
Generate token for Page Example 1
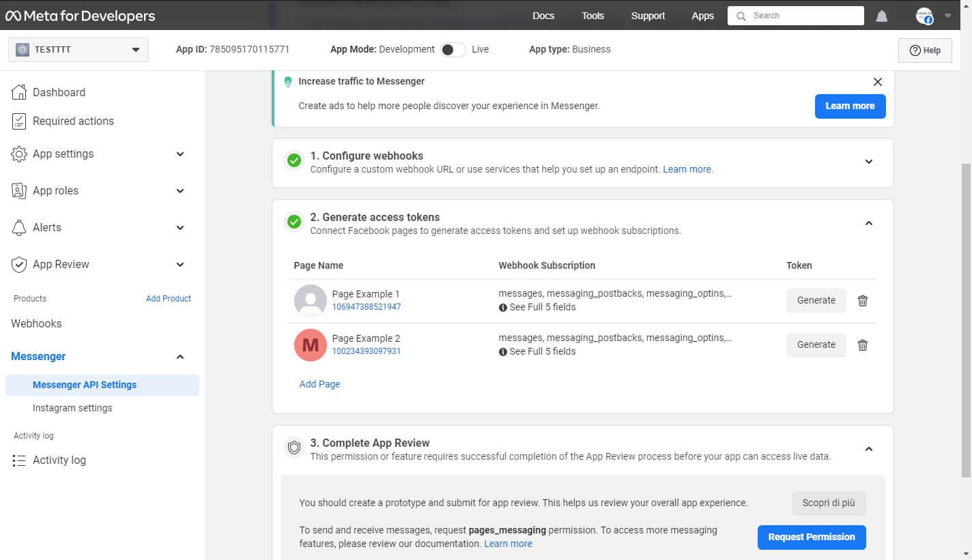(x=816, y=301)
